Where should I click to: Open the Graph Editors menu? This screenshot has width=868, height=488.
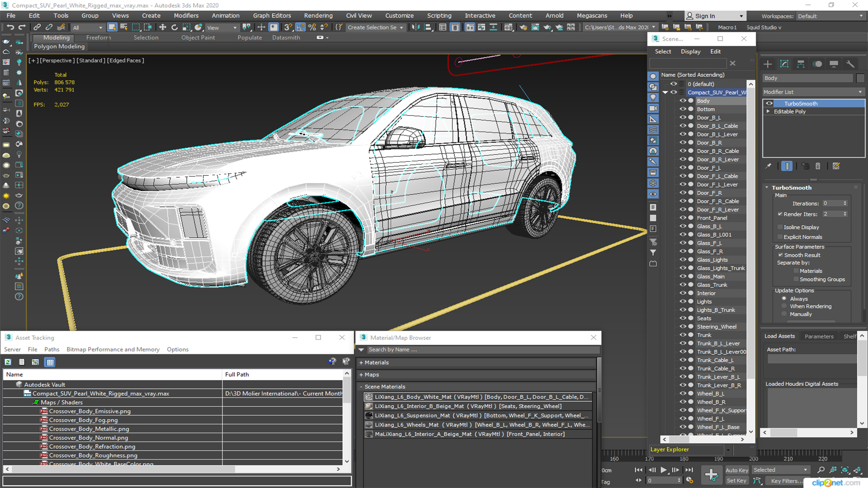pos(272,15)
